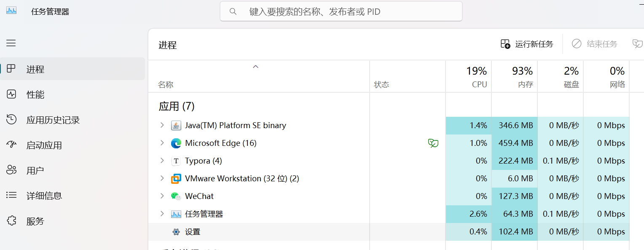Switch to the 性能 page
The image size is (644, 250).
point(72,94)
